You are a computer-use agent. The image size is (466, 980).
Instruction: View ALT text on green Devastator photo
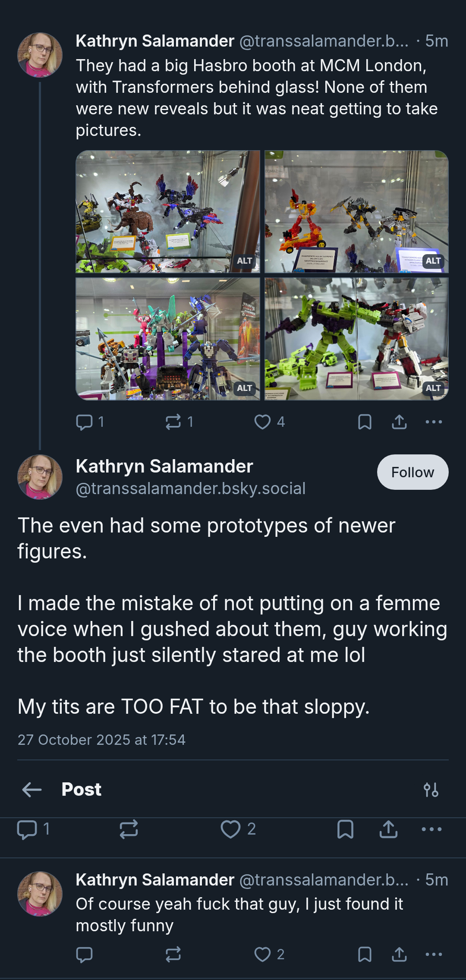433,388
